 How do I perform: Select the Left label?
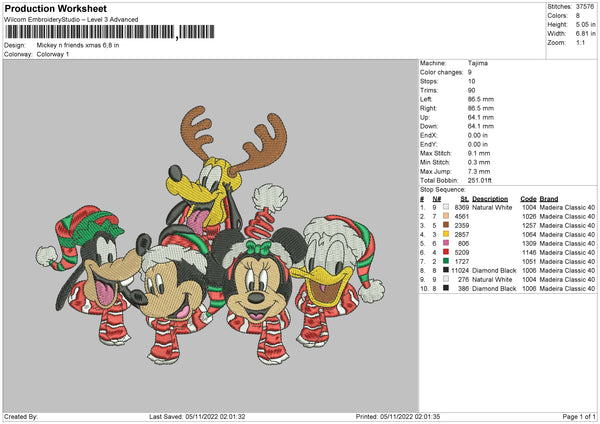click(426, 99)
